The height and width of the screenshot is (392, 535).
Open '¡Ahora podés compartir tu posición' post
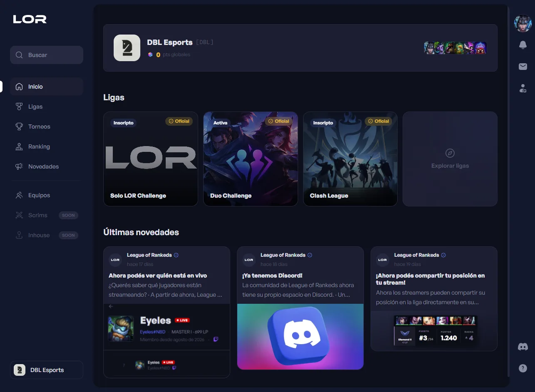pos(434,299)
